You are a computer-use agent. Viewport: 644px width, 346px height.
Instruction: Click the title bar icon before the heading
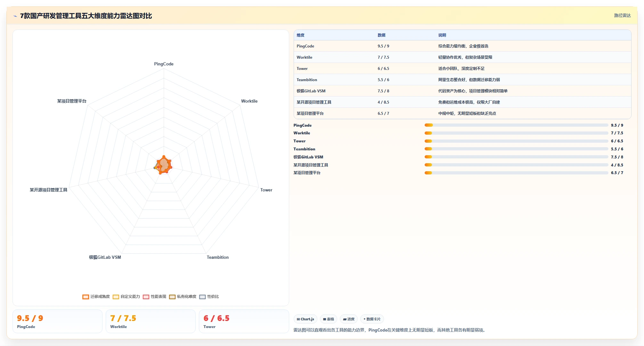(15, 16)
